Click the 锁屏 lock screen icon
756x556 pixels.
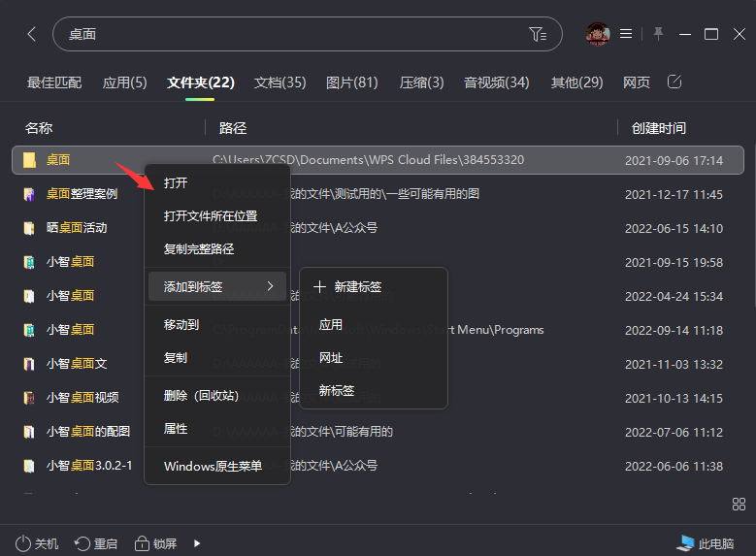(142, 543)
